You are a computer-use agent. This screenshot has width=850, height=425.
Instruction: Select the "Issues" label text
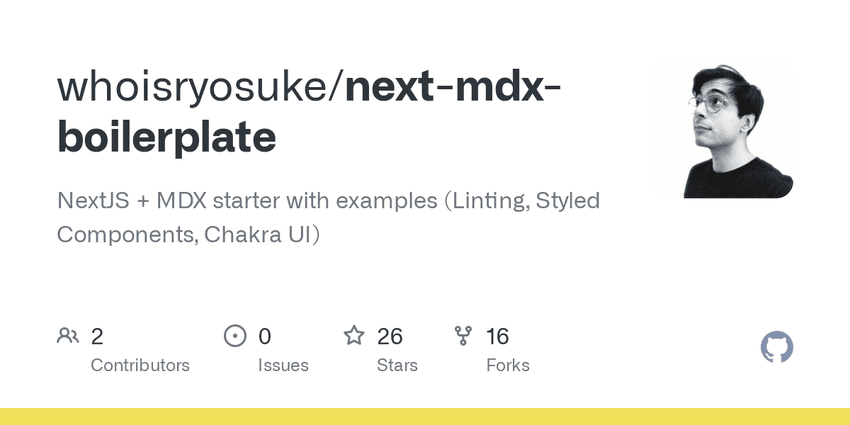pyautogui.click(x=283, y=365)
